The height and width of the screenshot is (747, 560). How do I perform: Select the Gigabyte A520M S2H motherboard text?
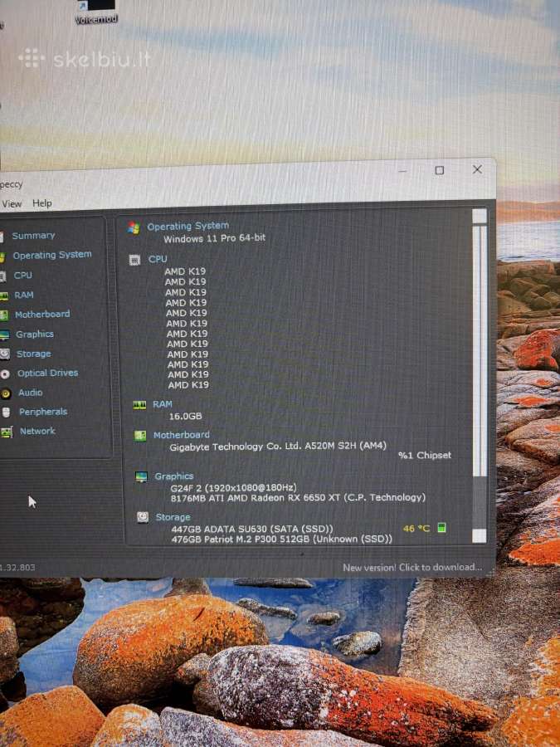tap(278, 447)
